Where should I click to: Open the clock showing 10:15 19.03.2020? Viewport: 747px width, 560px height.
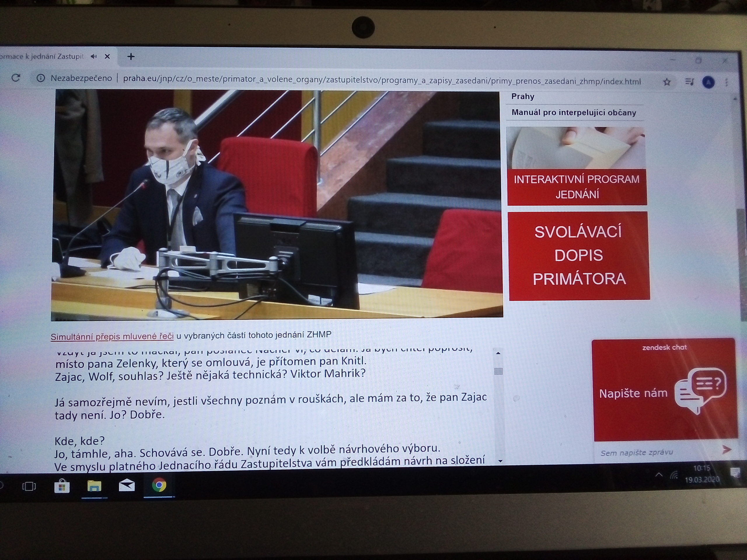click(702, 474)
